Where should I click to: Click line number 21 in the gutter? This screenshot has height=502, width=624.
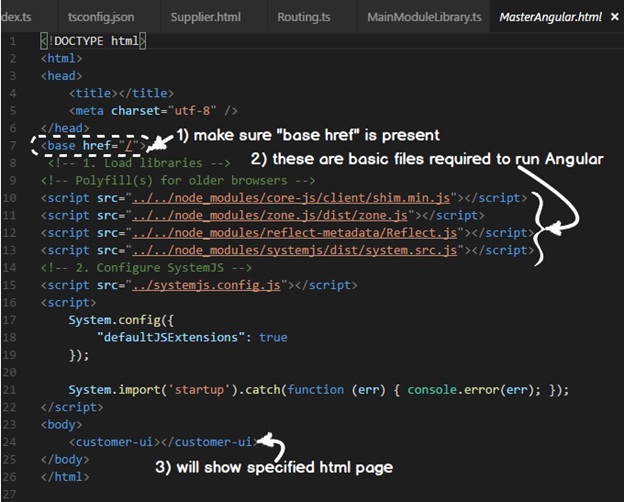[x=10, y=390]
